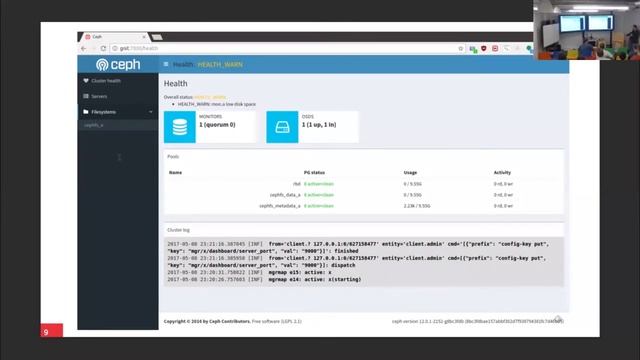
Task: Click the rbd pool name
Action: 297,184
